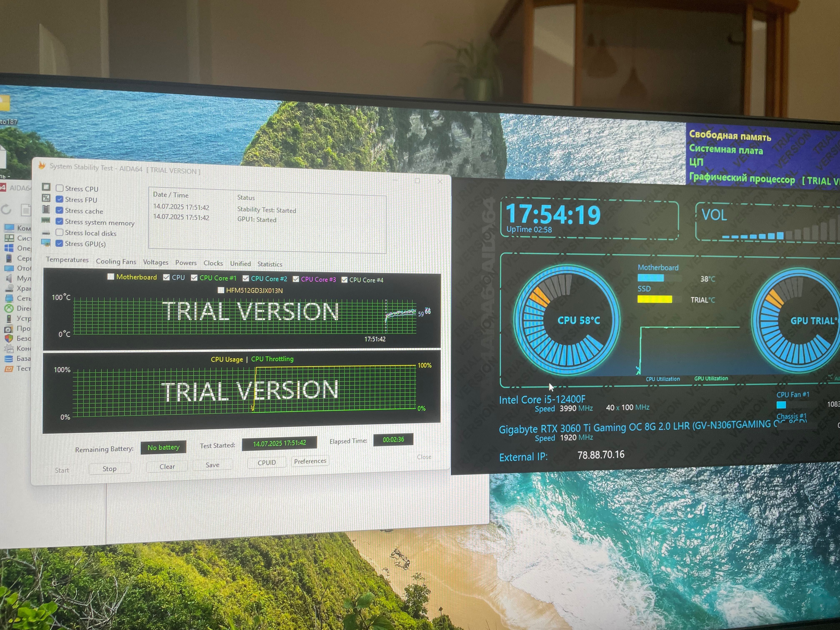Open the Безопасность shield icon in tree
This screenshot has height=630, width=840.
(x=9, y=338)
